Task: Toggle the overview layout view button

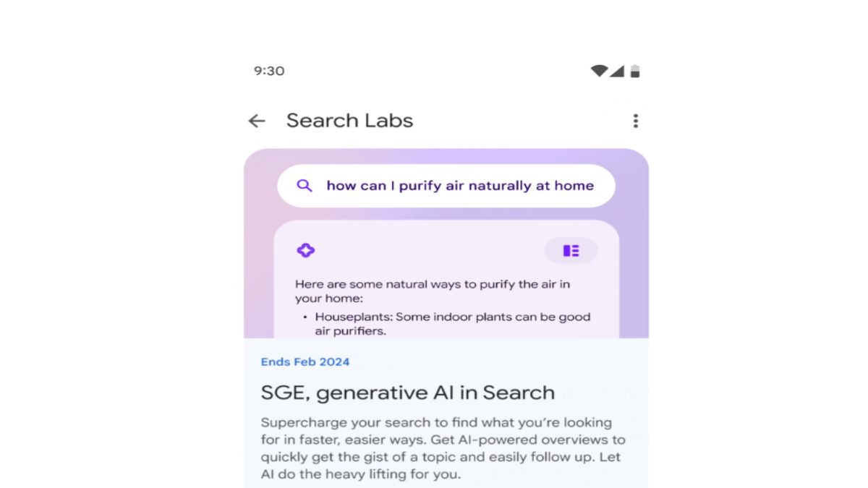Action: pyautogui.click(x=571, y=251)
